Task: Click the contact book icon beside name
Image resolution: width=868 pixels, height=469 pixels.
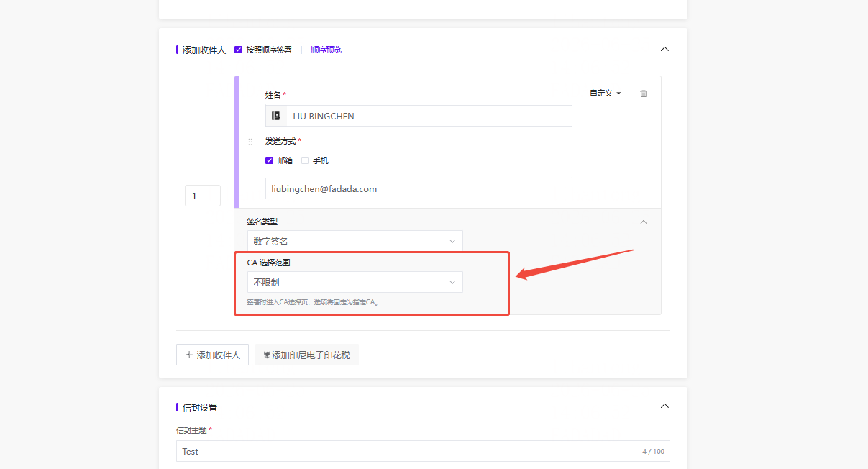Action: (x=276, y=116)
